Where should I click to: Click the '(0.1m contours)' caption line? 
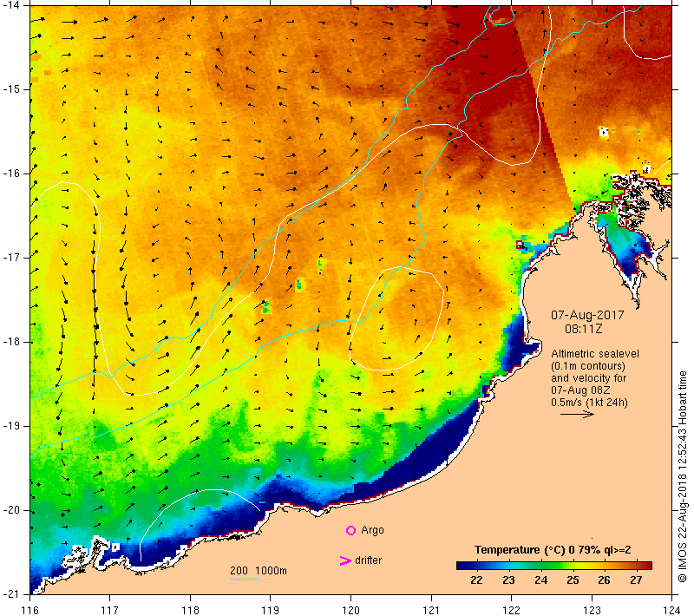click(588, 366)
